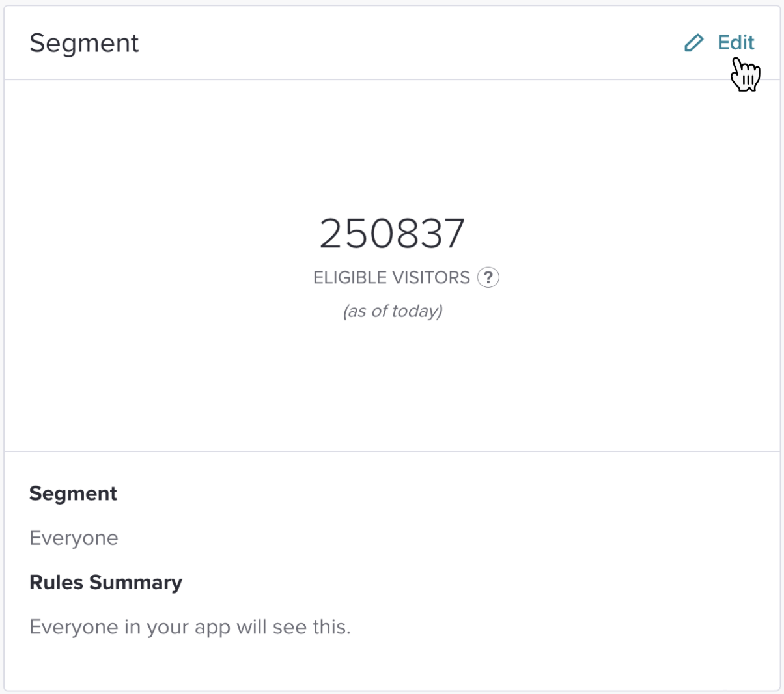Viewport: 784px width, 694px height.
Task: Click the bold Segment heading above Everyone
Action: point(73,493)
